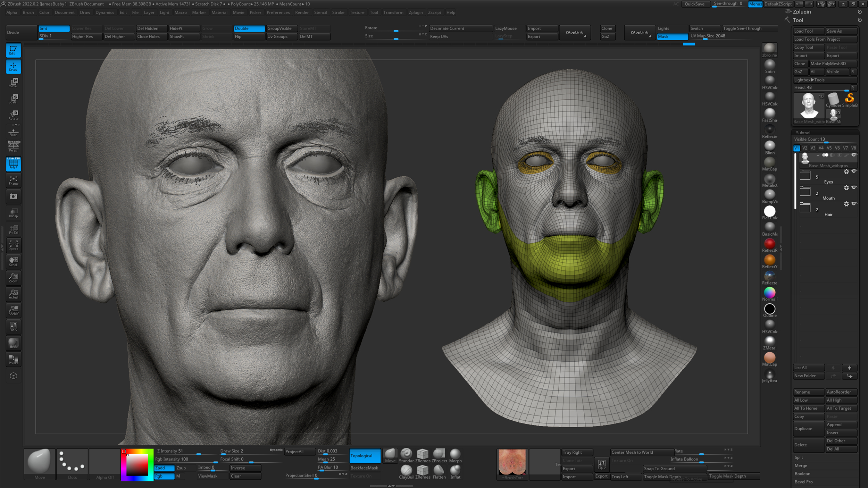
Task: Click the Frame mesh icon
Action: click(14, 180)
